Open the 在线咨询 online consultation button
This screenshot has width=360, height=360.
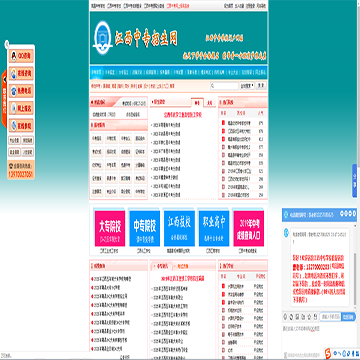(x=21, y=73)
